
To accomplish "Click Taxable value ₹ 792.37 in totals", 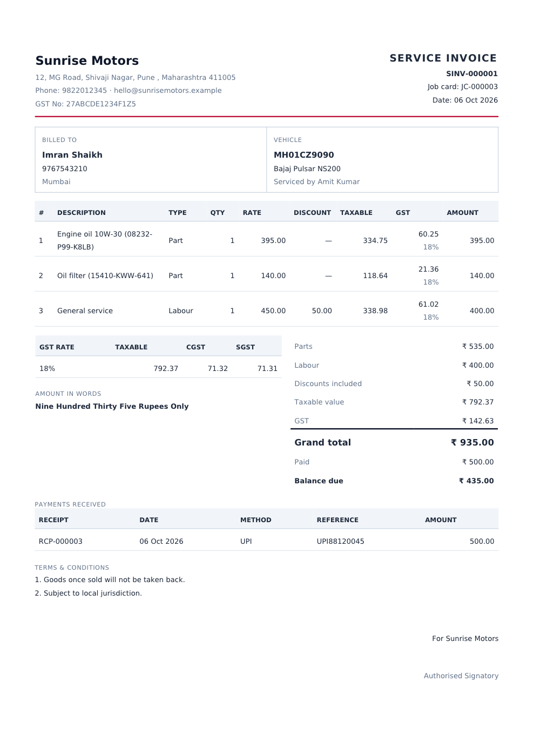I will tap(478, 402).
